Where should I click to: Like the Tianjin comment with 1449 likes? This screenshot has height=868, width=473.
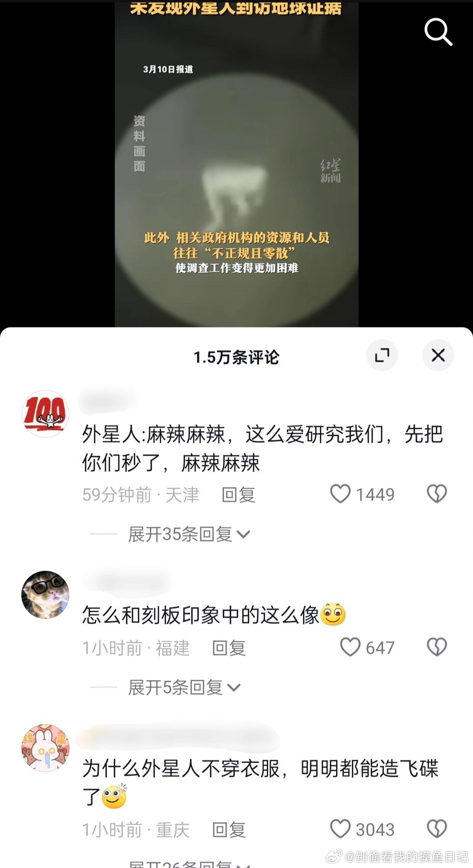point(340,494)
